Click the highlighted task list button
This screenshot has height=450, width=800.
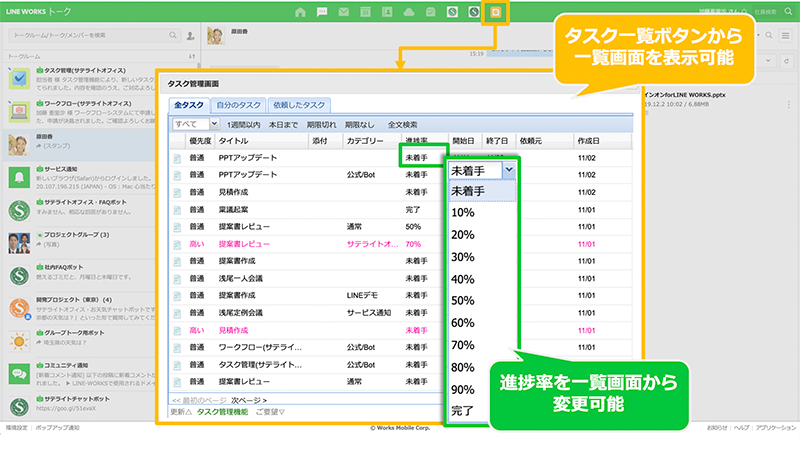(495, 12)
